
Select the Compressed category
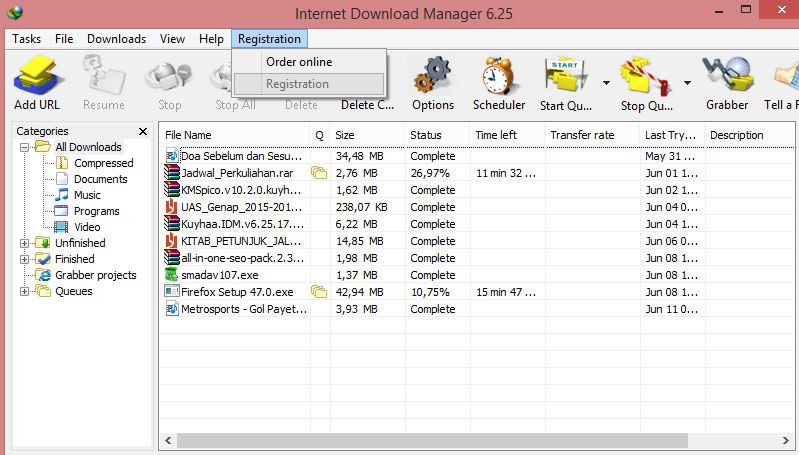coord(103,163)
